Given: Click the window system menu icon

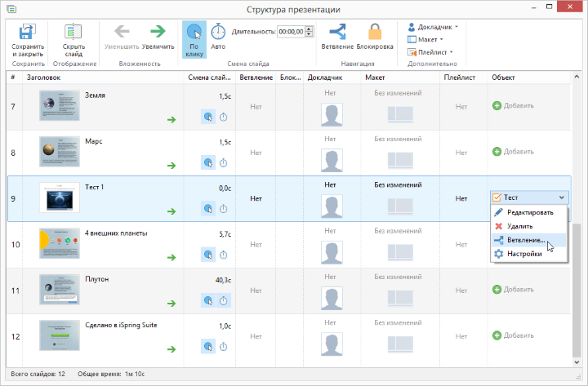Looking at the screenshot, I should click(11, 9).
